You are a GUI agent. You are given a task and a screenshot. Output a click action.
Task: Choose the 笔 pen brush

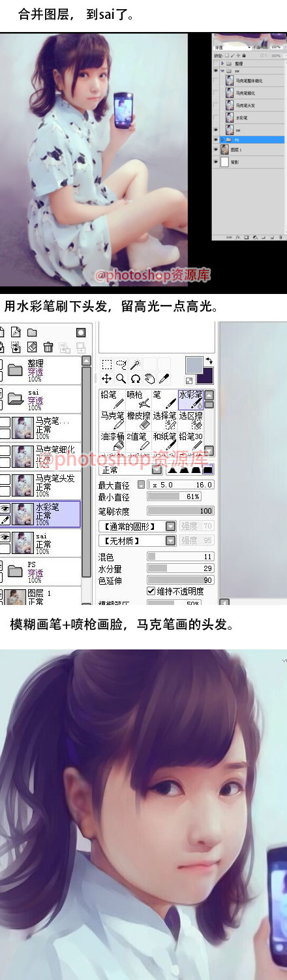pyautogui.click(x=164, y=399)
